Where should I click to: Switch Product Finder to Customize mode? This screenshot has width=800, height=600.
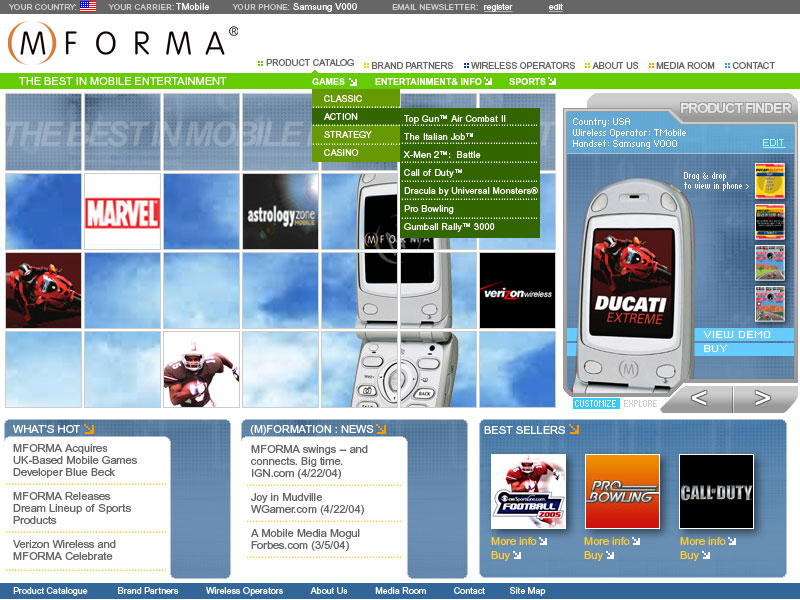pyautogui.click(x=595, y=404)
